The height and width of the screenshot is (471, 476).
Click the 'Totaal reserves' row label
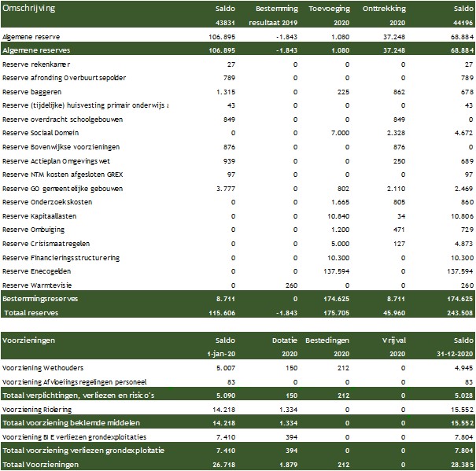click(31, 313)
